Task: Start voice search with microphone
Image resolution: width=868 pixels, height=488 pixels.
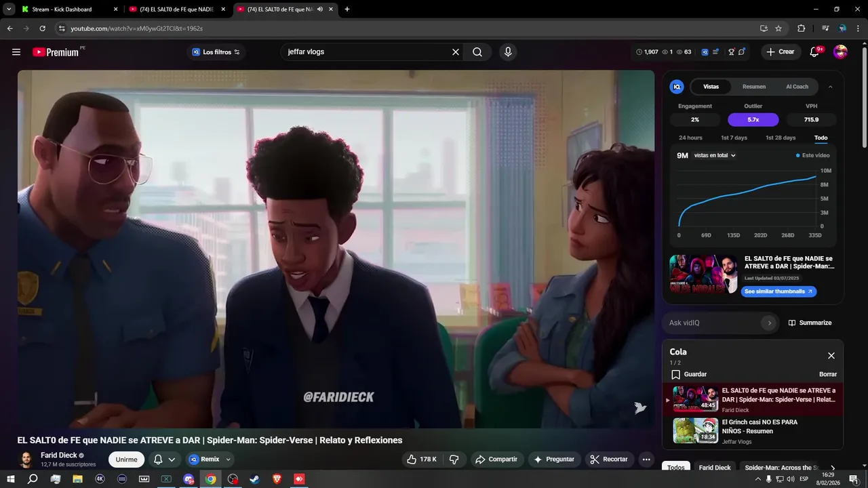Action: point(507,52)
